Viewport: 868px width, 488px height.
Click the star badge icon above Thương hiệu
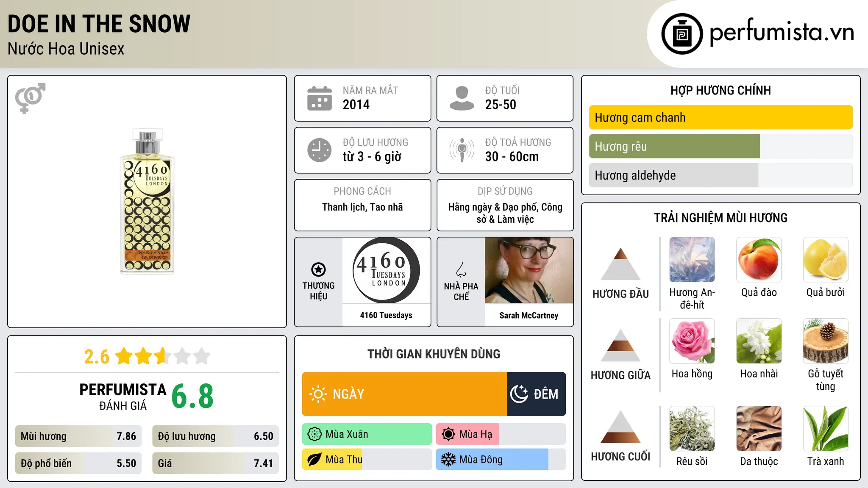318,269
